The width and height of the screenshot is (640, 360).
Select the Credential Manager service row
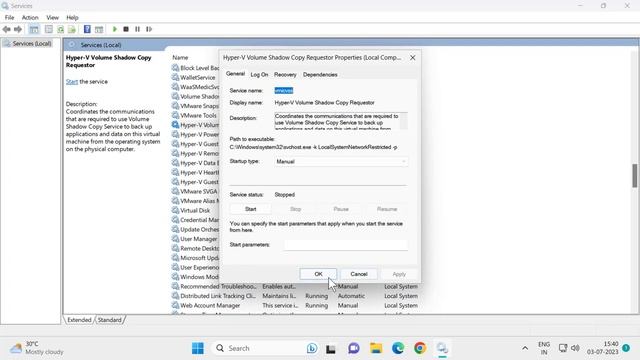pos(195,220)
